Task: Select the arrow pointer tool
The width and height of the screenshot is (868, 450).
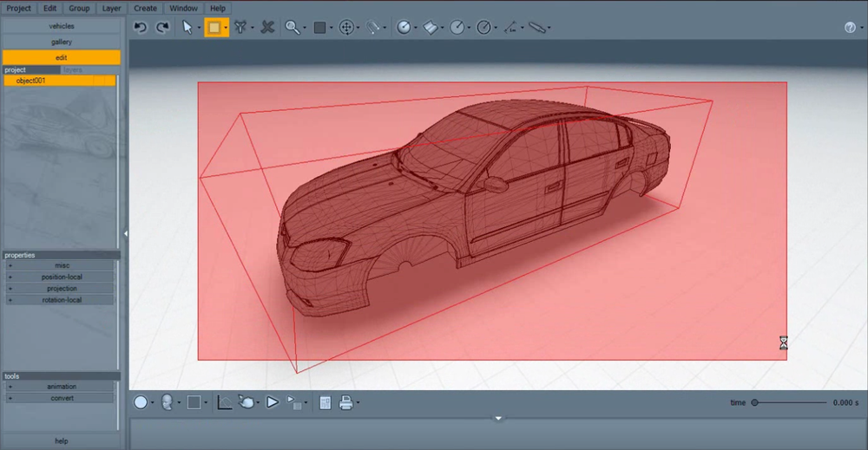Action: [187, 27]
